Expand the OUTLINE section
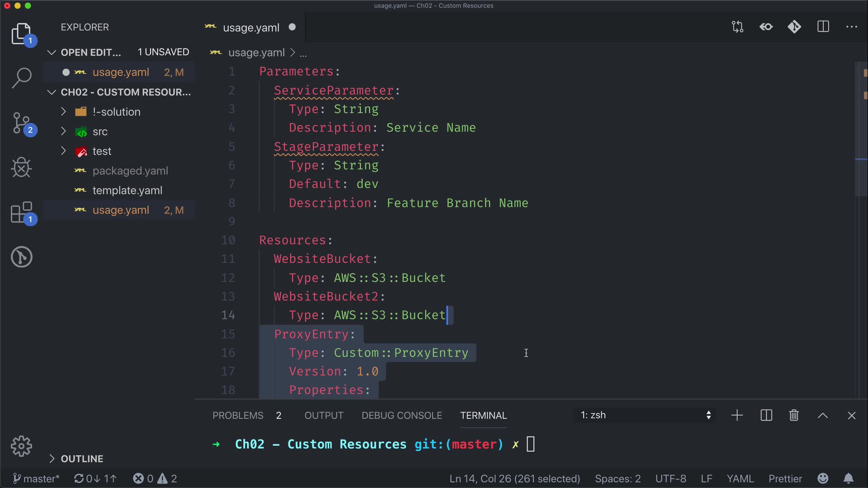 pyautogui.click(x=81, y=459)
